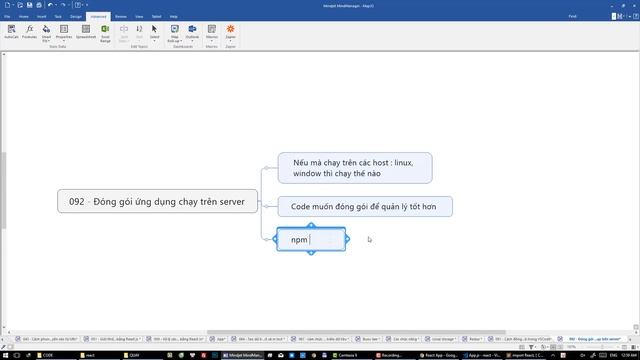Undo the last action

tap(50, 5)
